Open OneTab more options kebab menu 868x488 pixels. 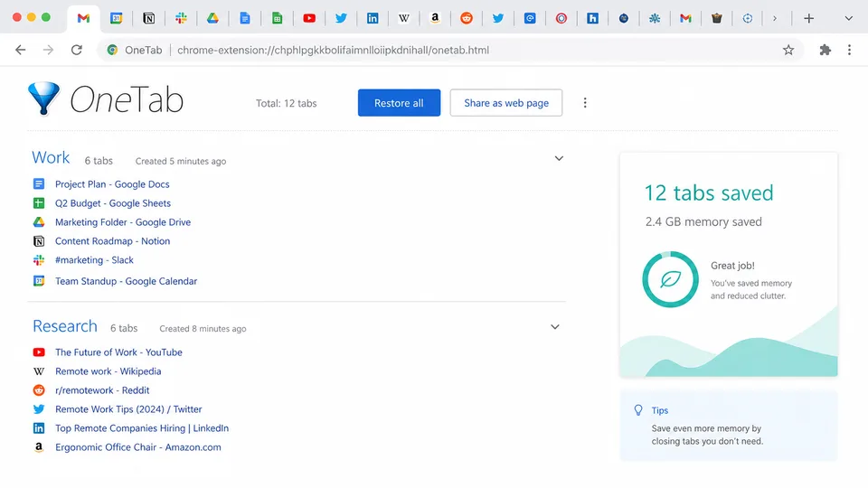point(585,103)
